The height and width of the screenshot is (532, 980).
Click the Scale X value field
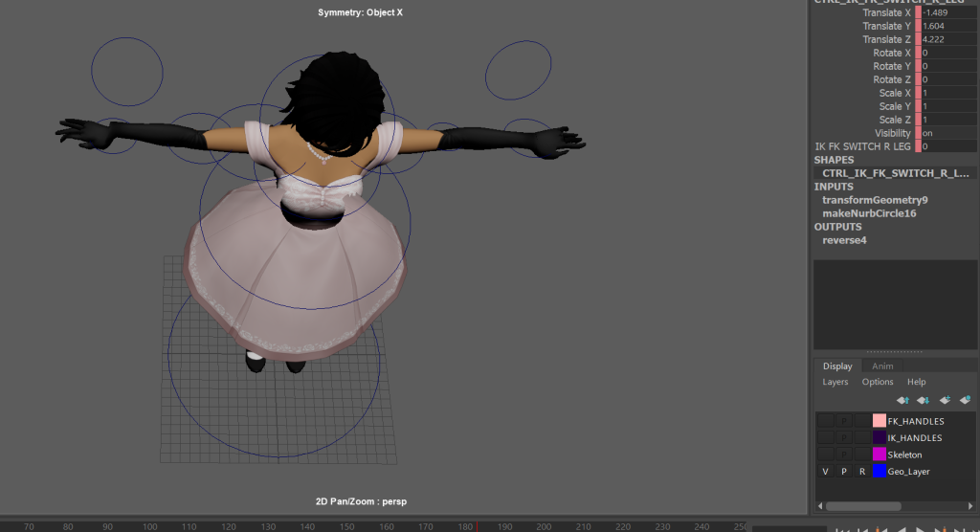click(x=948, y=93)
